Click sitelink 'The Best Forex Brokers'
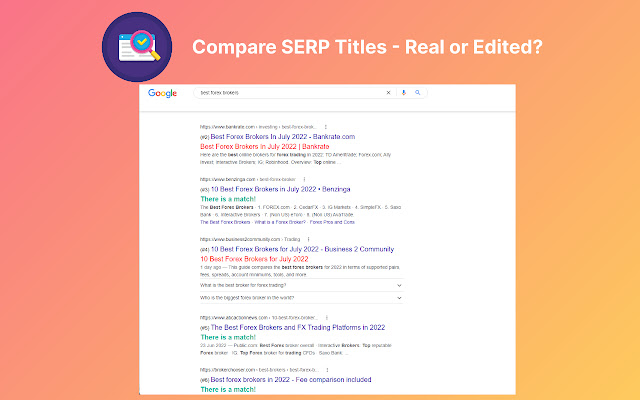Image resolution: width=640 pixels, height=400 pixels. click(x=225, y=222)
